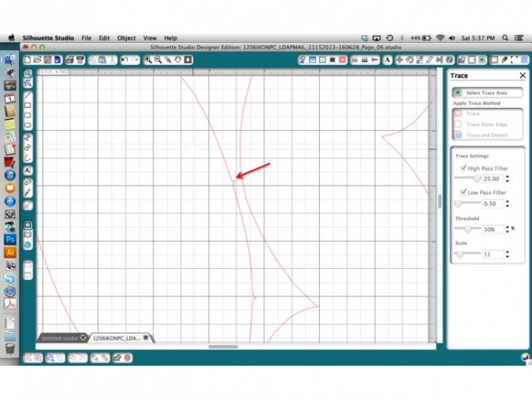Open Spotlight search in menu bar
The width and height of the screenshot is (532, 399).
click(x=505, y=38)
